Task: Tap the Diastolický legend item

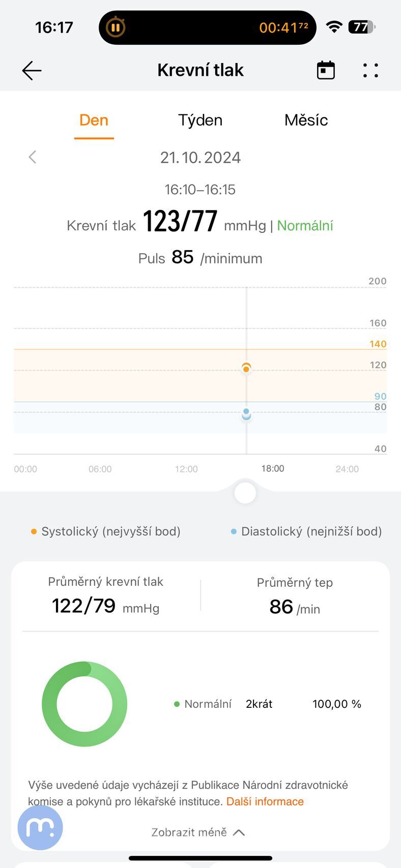Action: pos(306,531)
